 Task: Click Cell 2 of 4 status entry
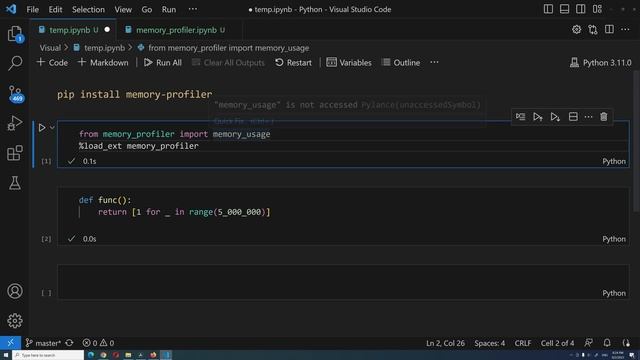557,343
